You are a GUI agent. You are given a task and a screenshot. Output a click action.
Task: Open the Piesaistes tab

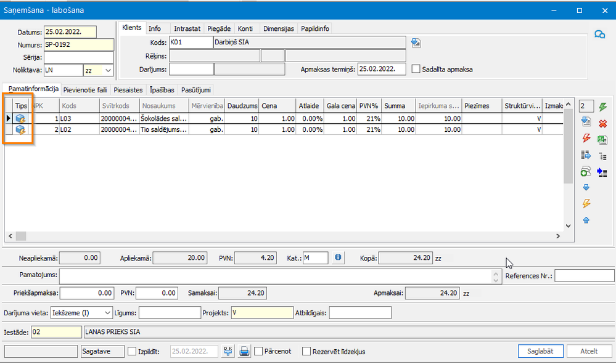point(128,90)
